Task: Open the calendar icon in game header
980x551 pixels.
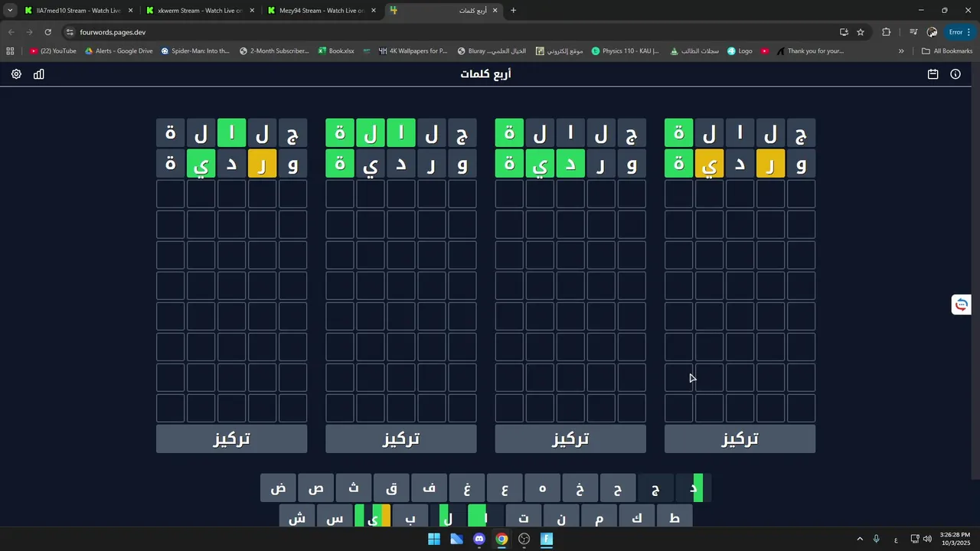Action: (933, 74)
